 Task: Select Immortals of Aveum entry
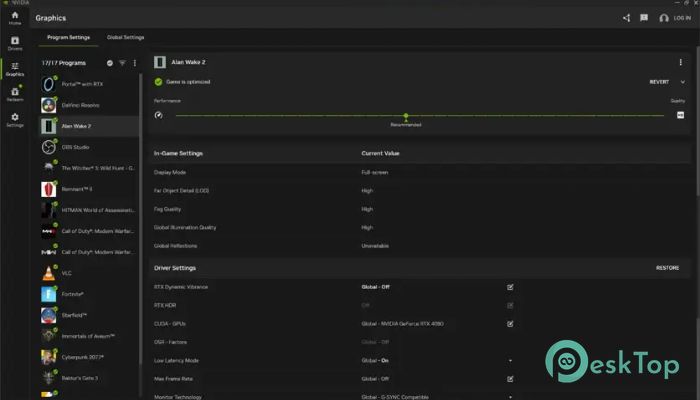click(x=88, y=336)
